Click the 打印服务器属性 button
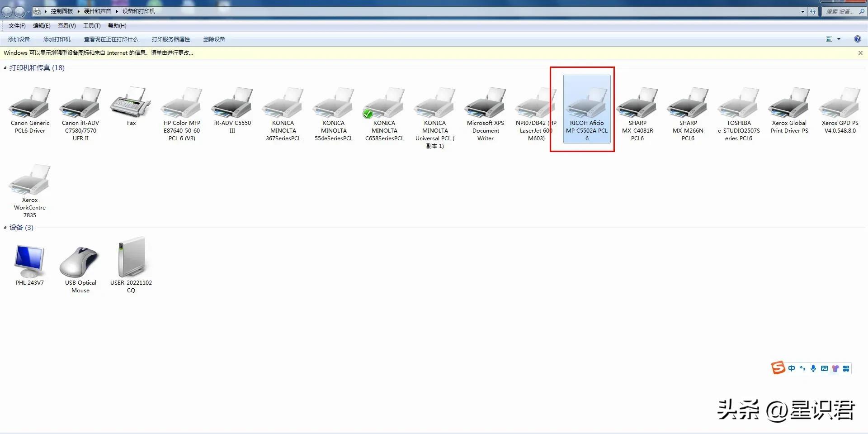868x434 pixels. pos(171,39)
